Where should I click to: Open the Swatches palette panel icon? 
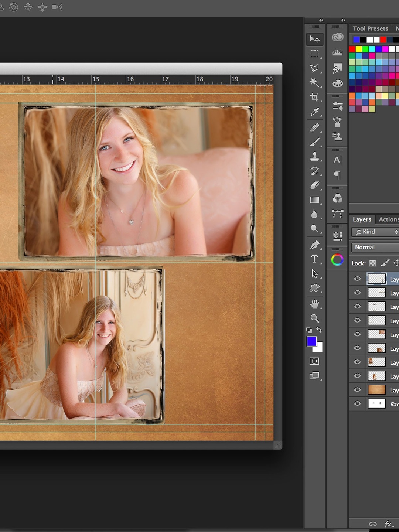point(337,84)
